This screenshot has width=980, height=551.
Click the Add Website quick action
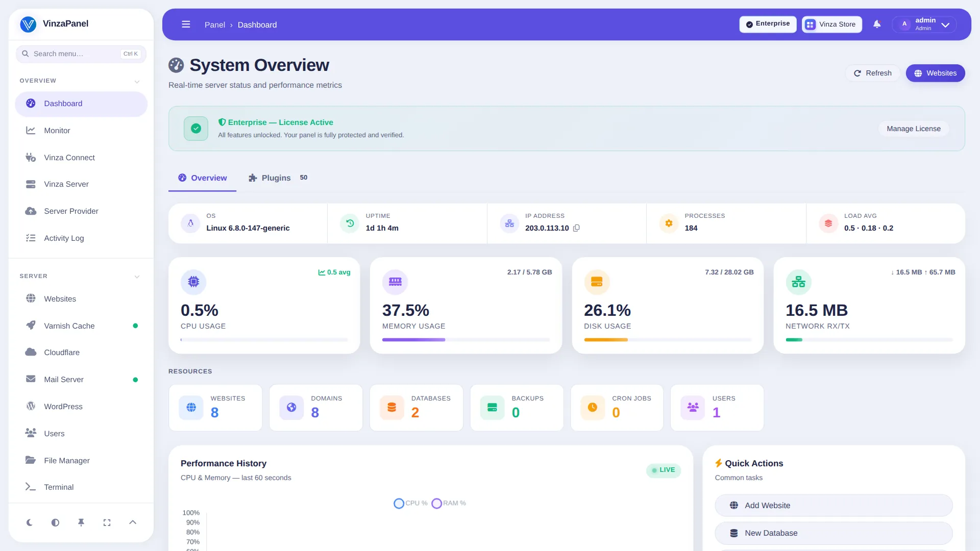point(834,506)
